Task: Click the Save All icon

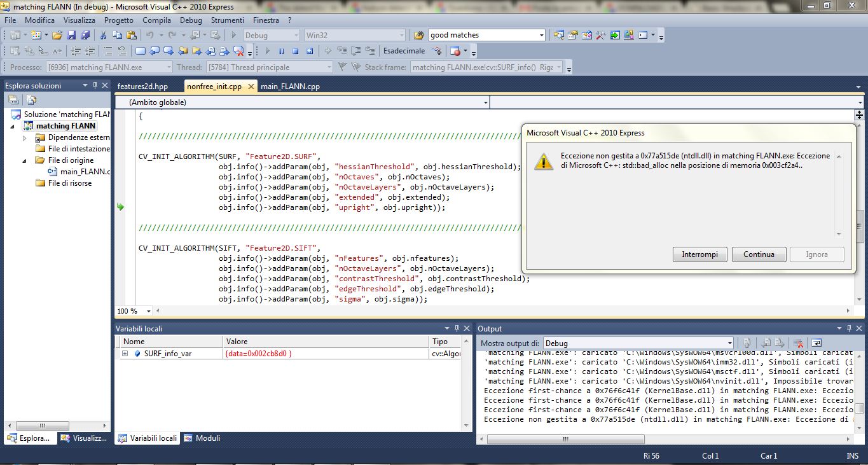Action: coord(85,35)
